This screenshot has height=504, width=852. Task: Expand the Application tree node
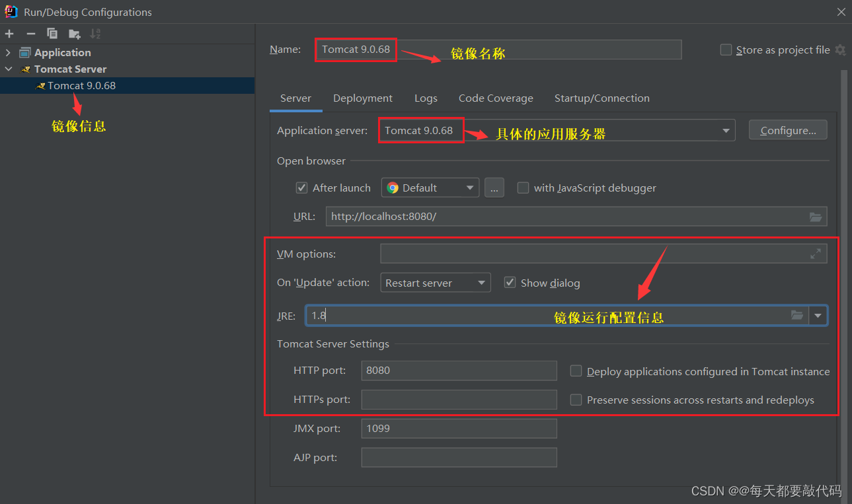coord(8,53)
